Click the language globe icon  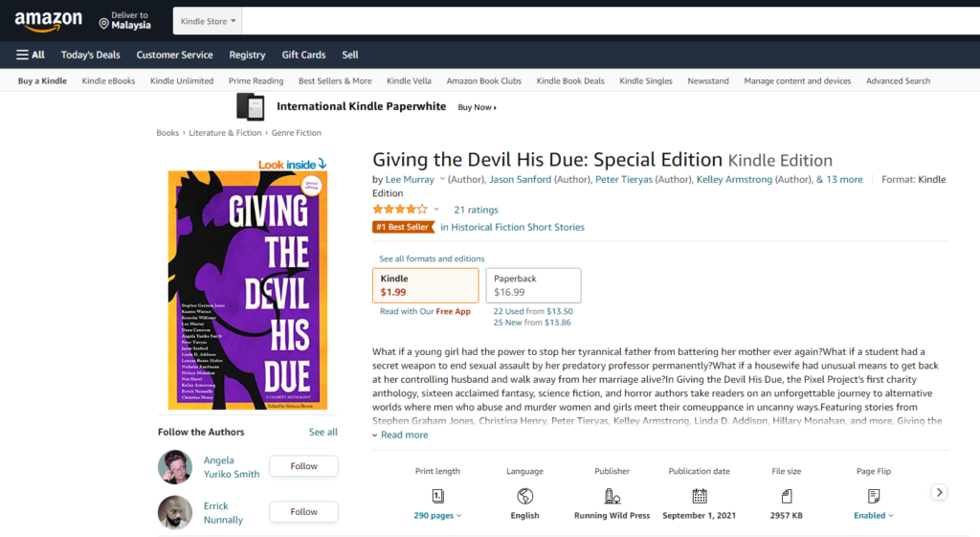(524, 497)
